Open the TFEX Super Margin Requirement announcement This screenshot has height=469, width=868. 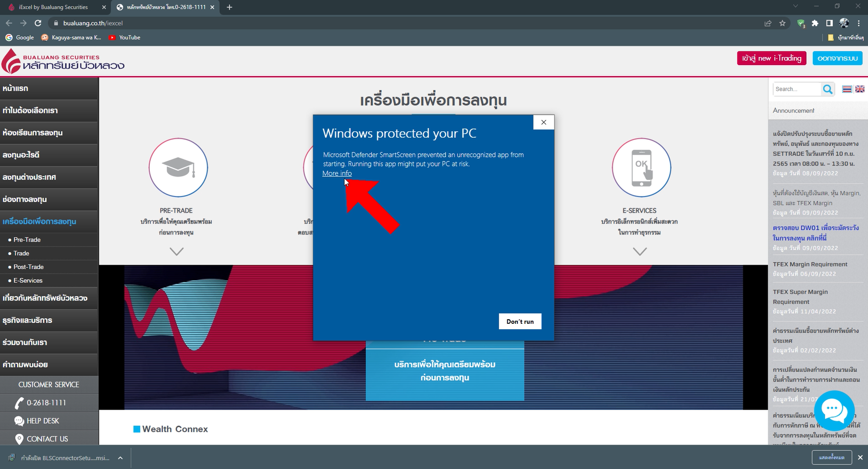(800, 297)
